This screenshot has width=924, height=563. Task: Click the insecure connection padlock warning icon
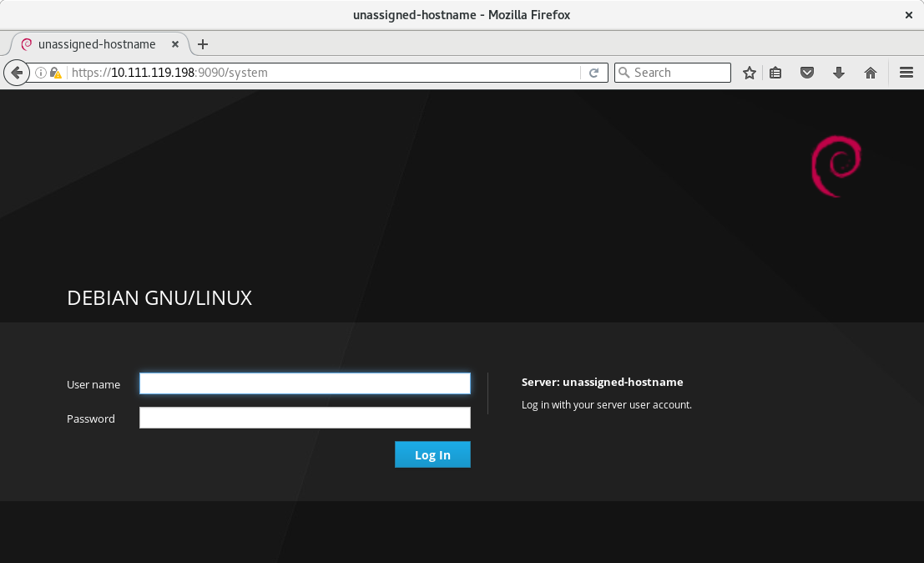[55, 73]
